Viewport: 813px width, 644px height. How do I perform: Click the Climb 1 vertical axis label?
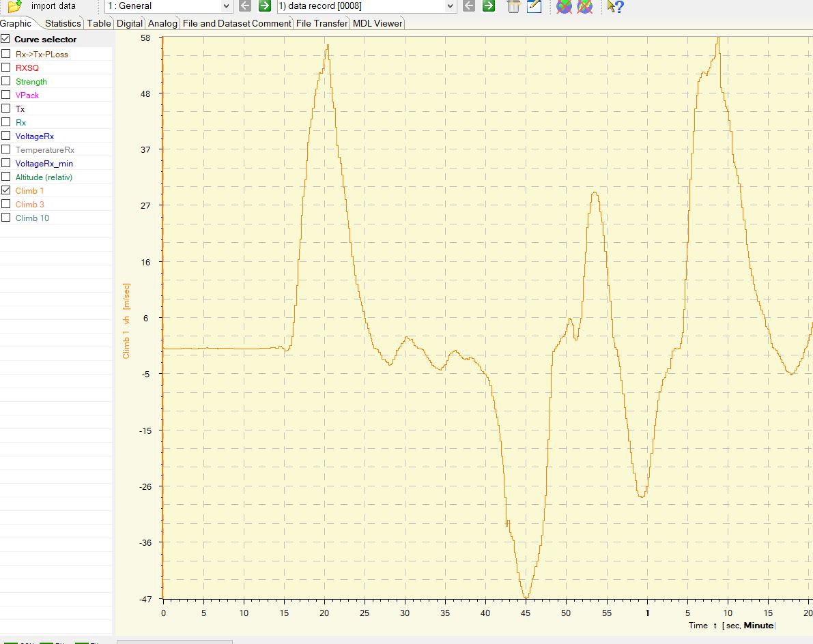coord(126,321)
